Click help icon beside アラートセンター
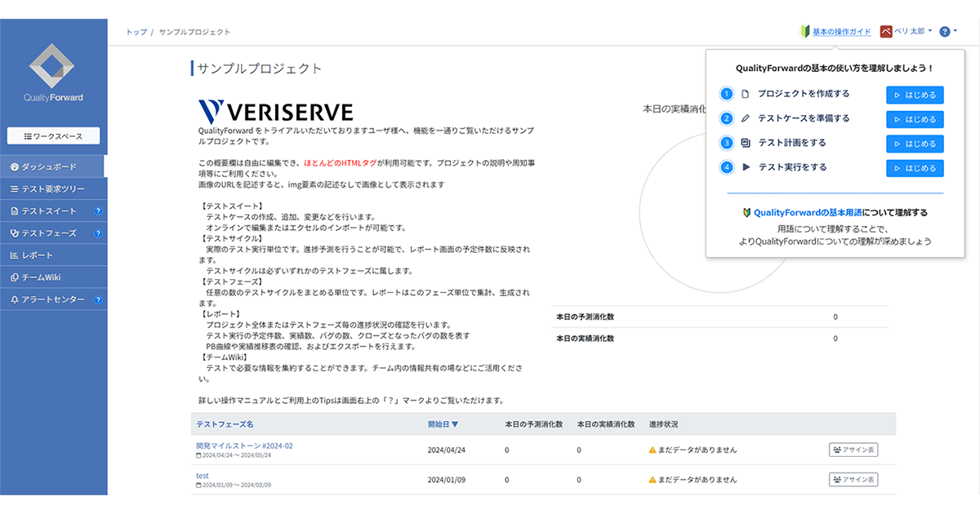The width and height of the screenshot is (980, 514). click(98, 299)
